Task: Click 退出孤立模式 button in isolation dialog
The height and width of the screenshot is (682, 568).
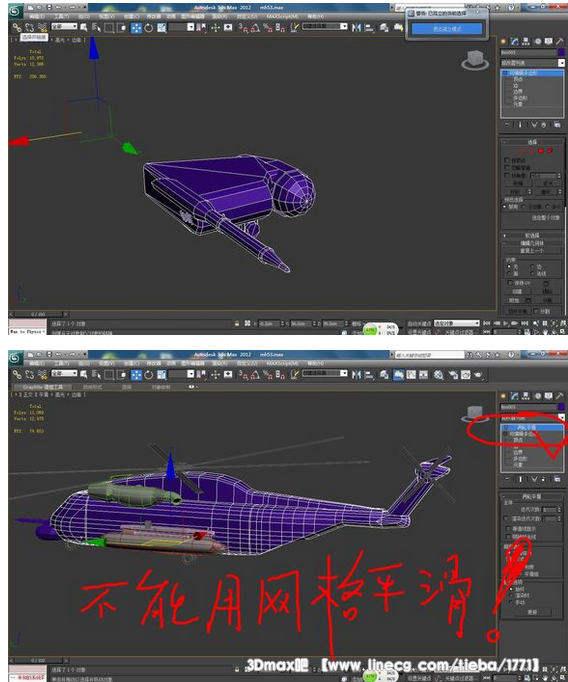Action: click(x=447, y=29)
